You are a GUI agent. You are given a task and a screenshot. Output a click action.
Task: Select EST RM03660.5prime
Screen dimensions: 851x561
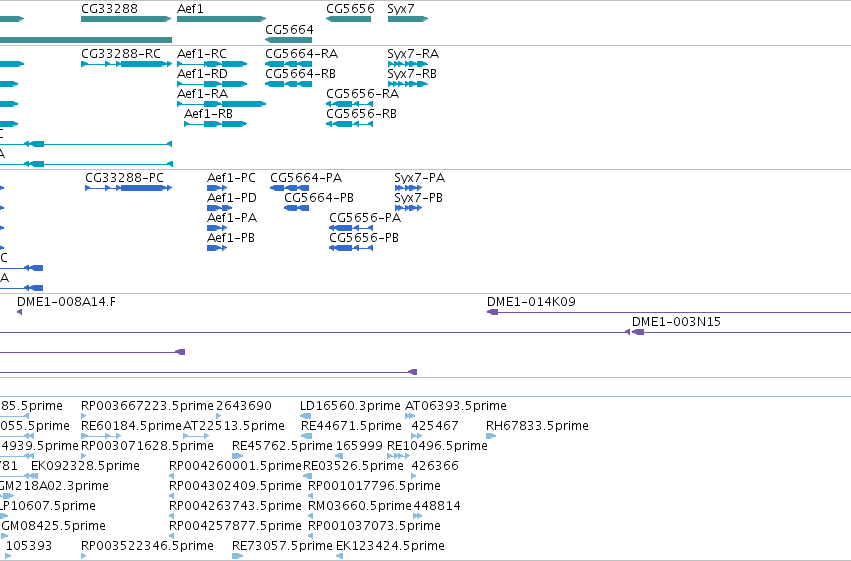click(x=360, y=506)
